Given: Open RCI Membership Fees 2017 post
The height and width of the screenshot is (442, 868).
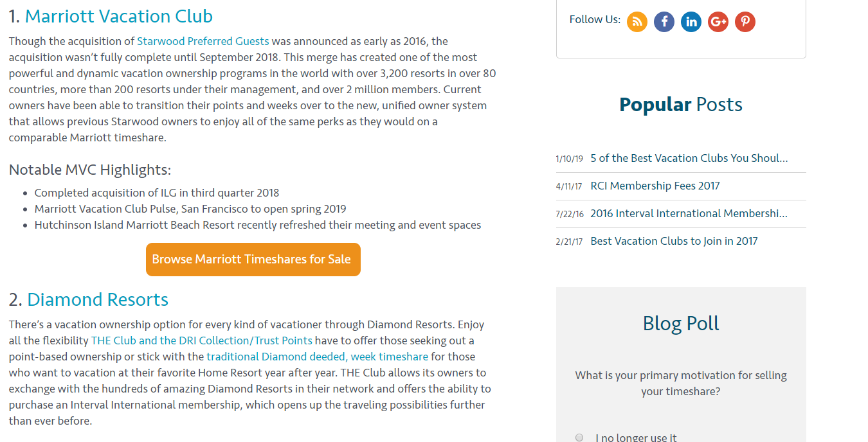Looking at the screenshot, I should [x=655, y=186].
